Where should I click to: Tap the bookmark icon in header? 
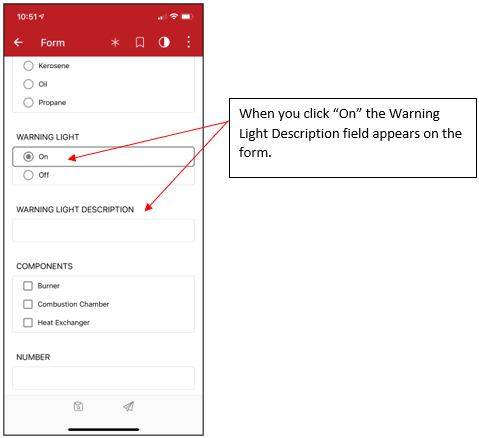click(140, 42)
